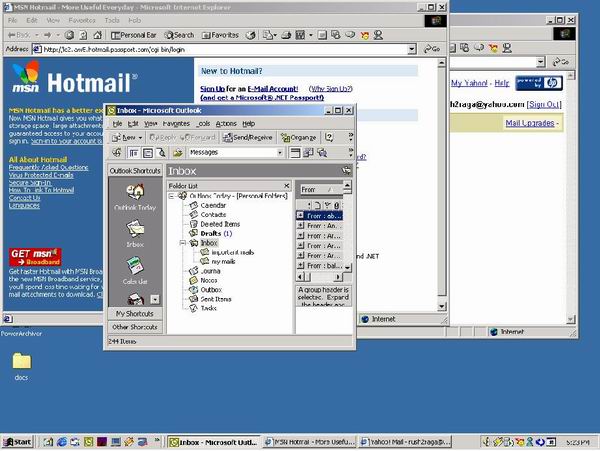Viewport: 600px width, 451px height.
Task: Click the Sign Out link in Yahoo window
Action: [x=544, y=104]
